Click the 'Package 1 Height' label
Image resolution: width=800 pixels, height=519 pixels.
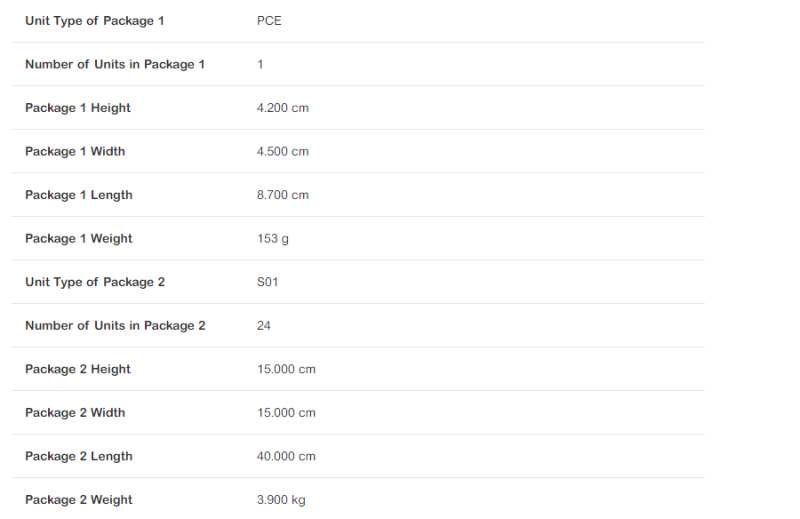(x=78, y=108)
